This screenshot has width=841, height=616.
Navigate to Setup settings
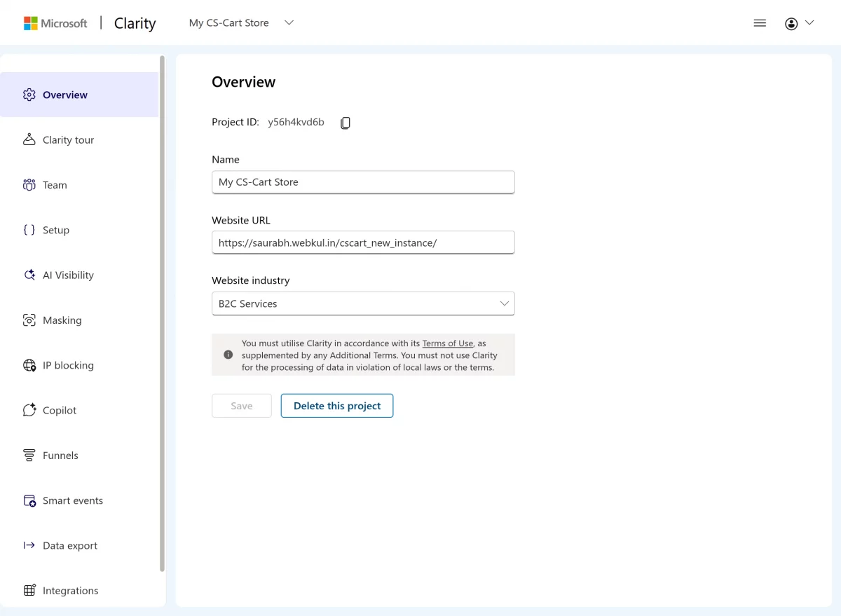point(79,230)
